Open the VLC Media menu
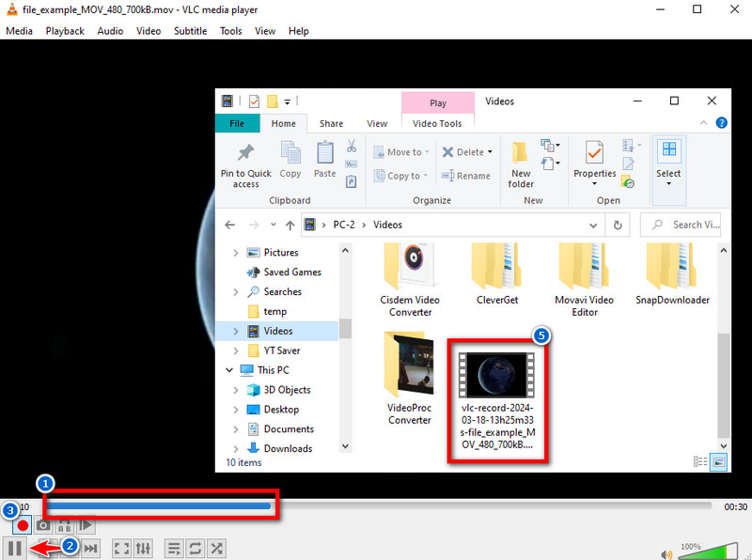The width and height of the screenshot is (752, 560). click(x=19, y=31)
